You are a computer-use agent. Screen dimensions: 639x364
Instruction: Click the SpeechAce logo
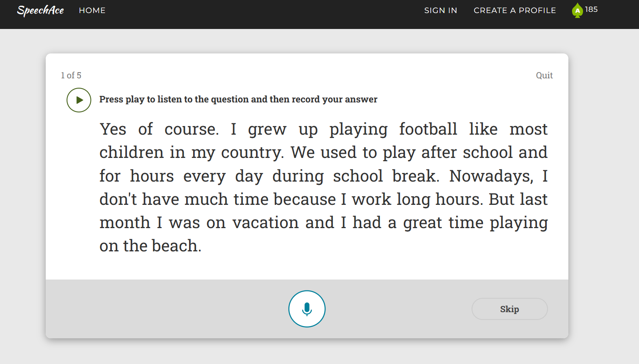pyautogui.click(x=40, y=10)
